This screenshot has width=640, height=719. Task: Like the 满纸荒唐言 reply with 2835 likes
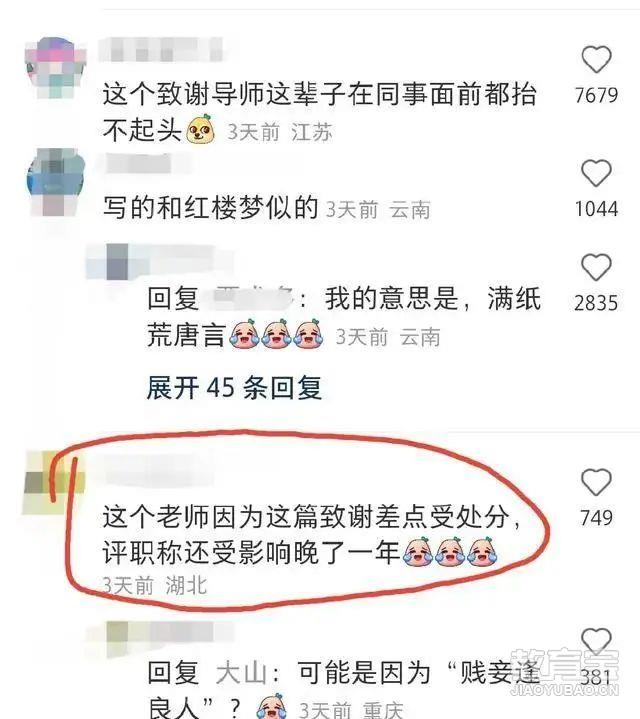point(596,267)
